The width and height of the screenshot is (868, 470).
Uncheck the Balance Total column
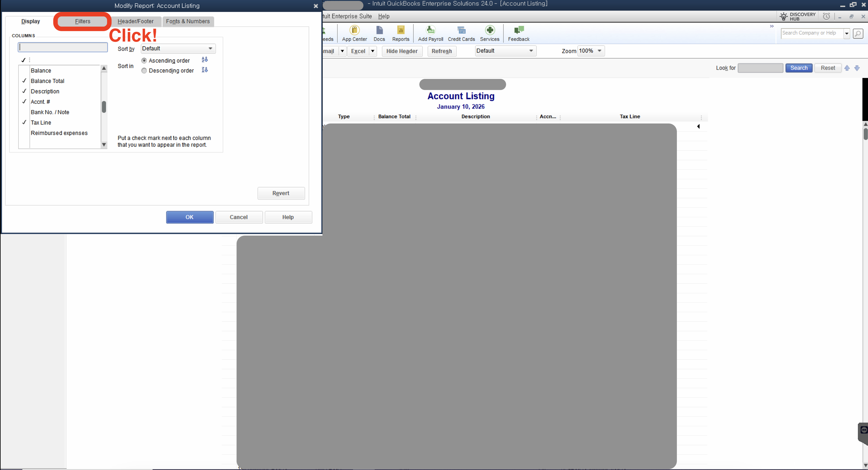point(24,81)
